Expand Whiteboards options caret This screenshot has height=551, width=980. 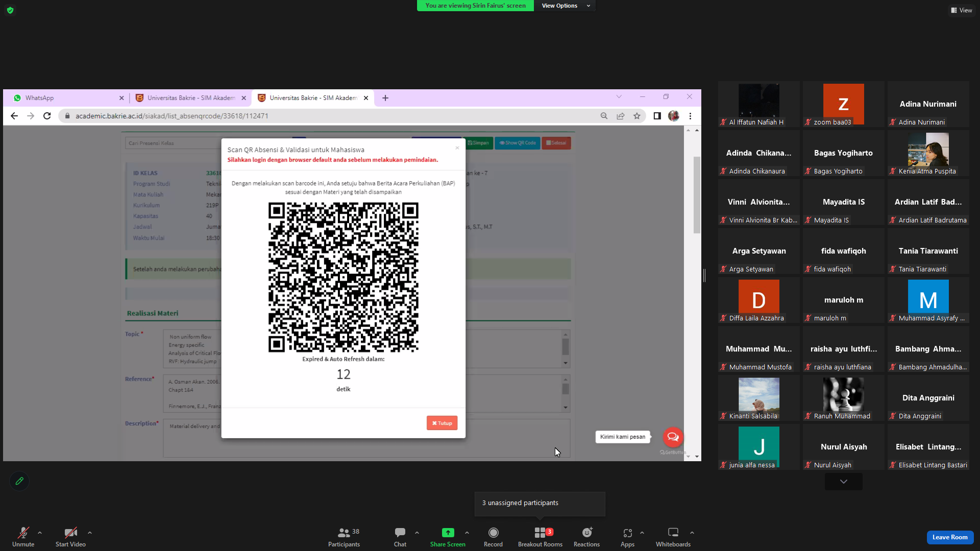tap(692, 533)
